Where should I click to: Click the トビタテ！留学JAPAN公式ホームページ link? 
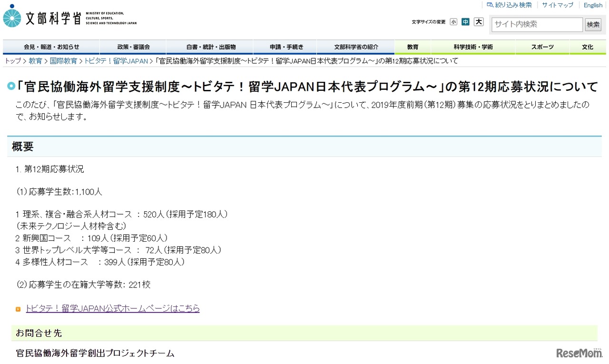point(112,308)
